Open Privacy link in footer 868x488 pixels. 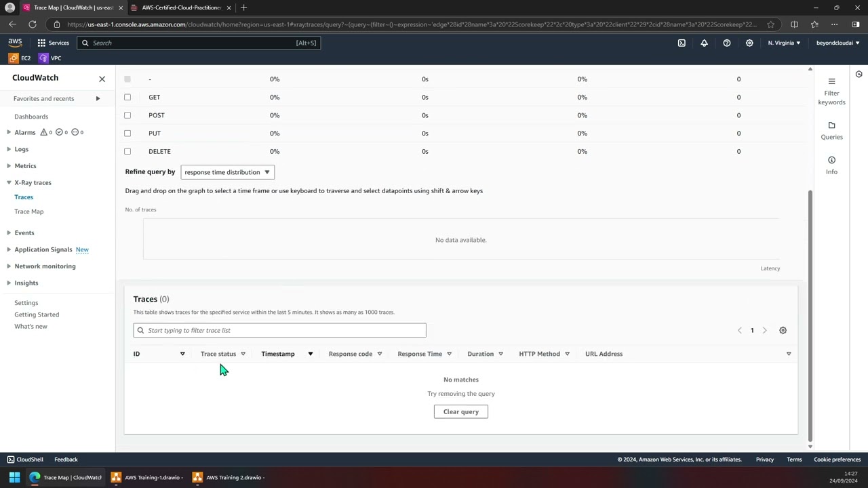tap(765, 460)
